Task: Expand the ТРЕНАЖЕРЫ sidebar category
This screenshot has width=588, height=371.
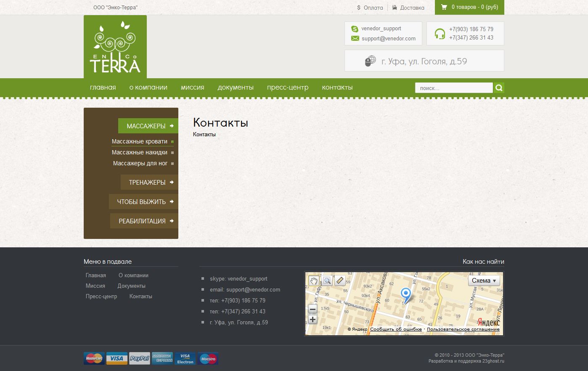Action: point(149,182)
